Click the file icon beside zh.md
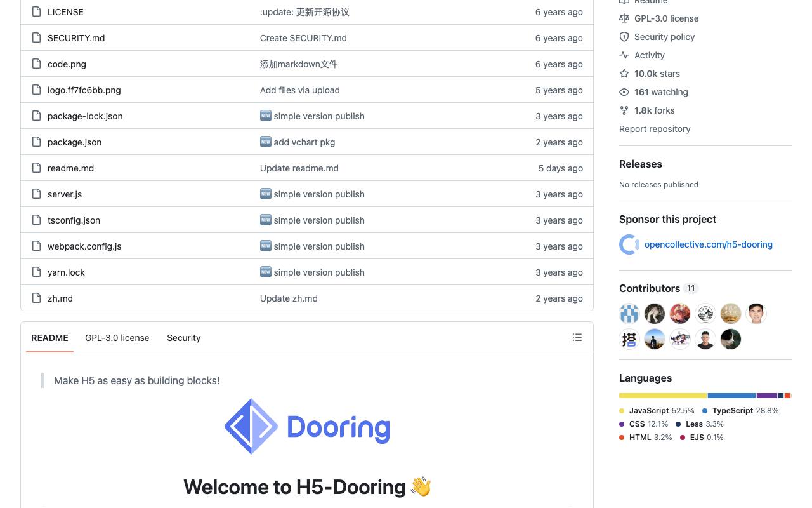 point(36,298)
